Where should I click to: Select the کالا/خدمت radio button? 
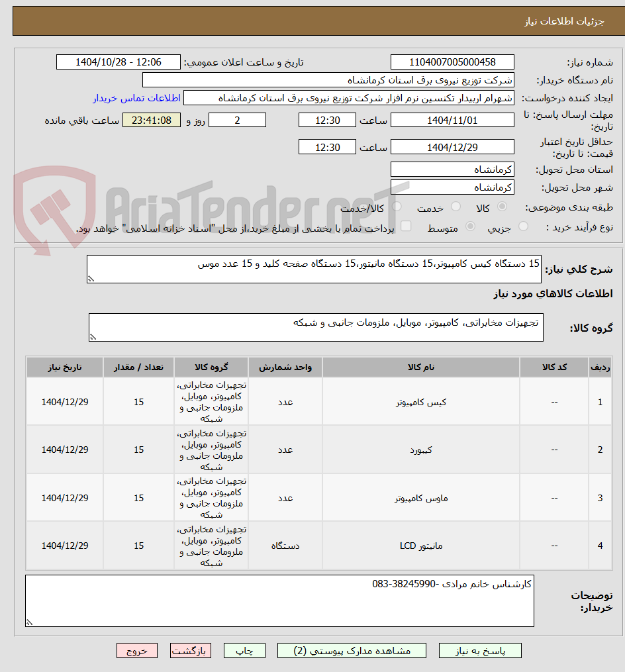(x=397, y=207)
